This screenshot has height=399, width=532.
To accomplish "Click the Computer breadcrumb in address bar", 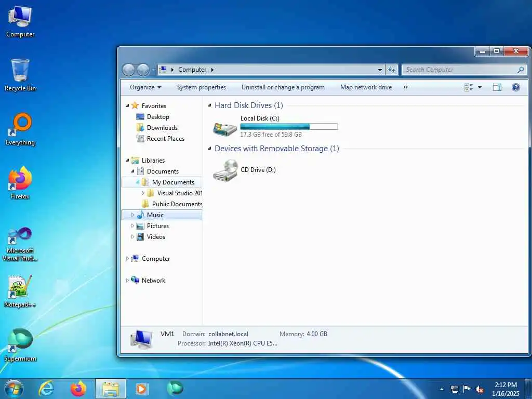I will pyautogui.click(x=192, y=70).
